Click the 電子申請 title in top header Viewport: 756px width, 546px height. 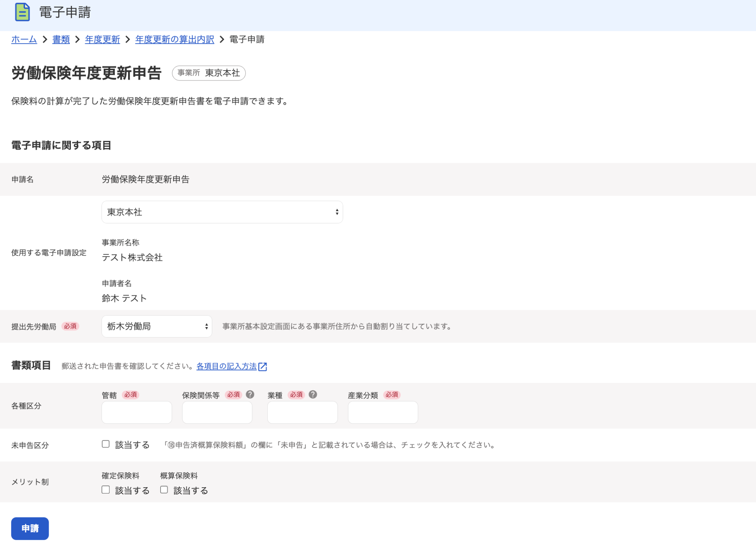point(65,12)
